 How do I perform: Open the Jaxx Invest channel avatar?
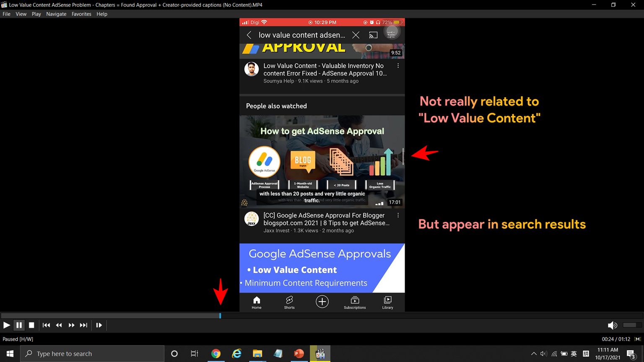point(252,219)
